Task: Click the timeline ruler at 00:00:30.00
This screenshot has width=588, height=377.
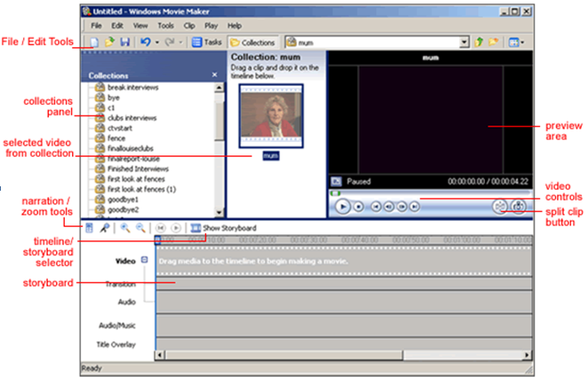Action: pos(308,240)
